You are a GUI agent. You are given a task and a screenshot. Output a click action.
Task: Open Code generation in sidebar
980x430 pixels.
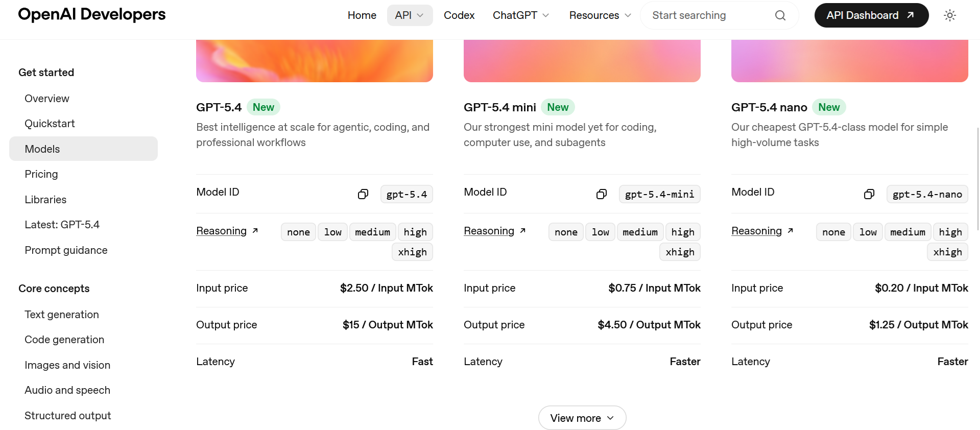click(64, 340)
